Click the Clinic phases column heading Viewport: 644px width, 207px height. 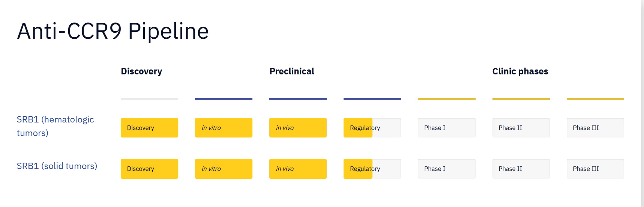click(x=520, y=71)
